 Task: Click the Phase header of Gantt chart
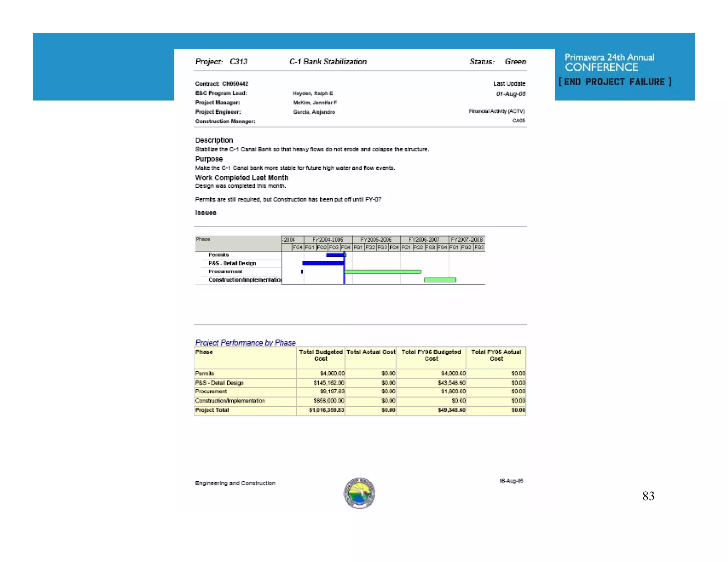(203, 239)
